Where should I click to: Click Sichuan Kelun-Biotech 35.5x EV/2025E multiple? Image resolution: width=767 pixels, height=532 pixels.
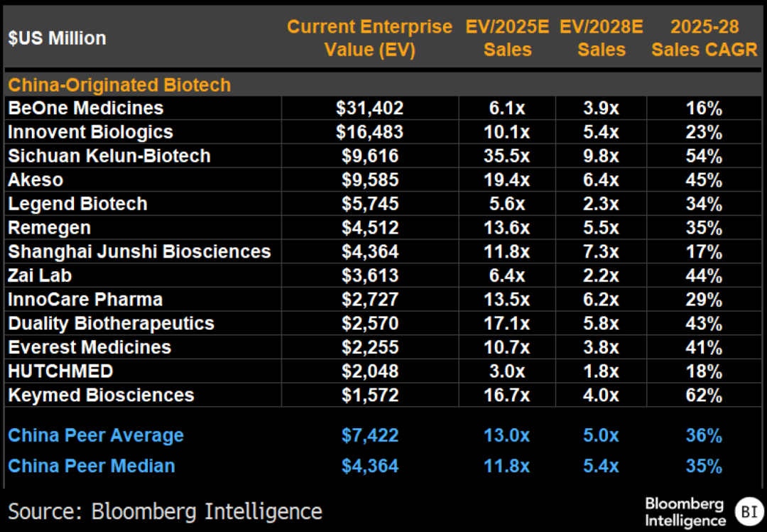507,156
